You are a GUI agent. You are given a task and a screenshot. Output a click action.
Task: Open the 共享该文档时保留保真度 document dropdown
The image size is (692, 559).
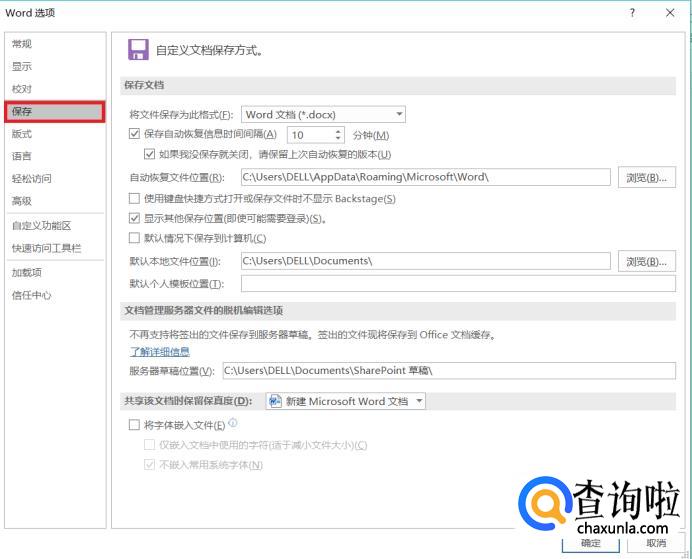point(346,401)
